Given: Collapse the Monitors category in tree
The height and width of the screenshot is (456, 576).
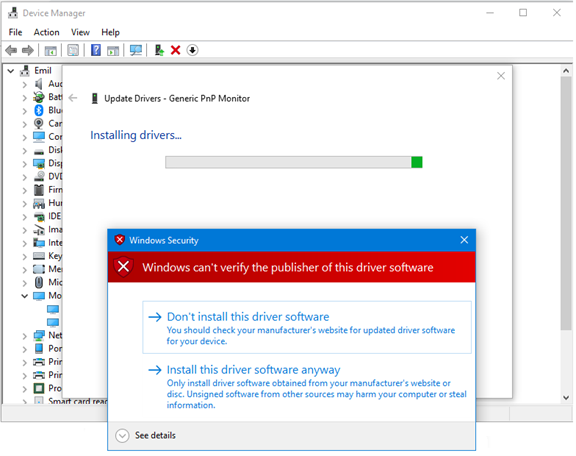Looking at the screenshot, I should pyautogui.click(x=25, y=296).
